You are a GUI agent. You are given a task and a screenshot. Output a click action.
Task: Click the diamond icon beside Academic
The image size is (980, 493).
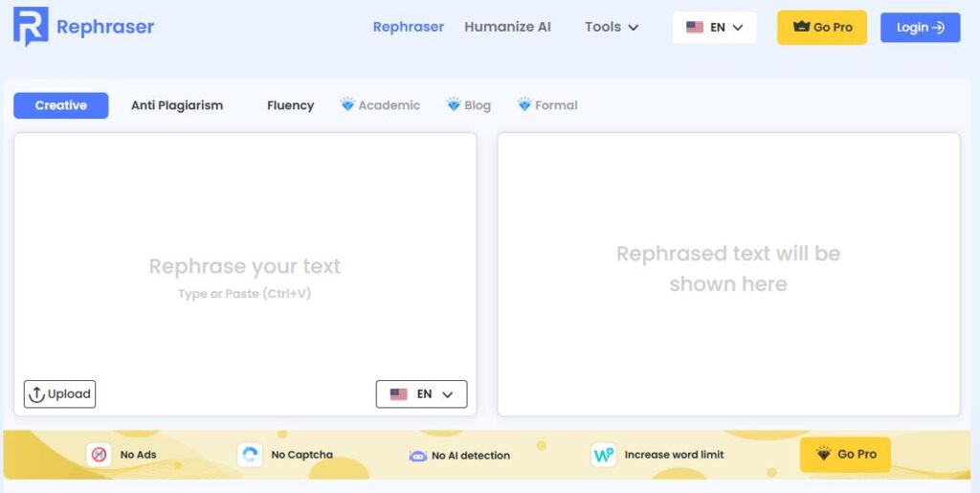point(347,105)
